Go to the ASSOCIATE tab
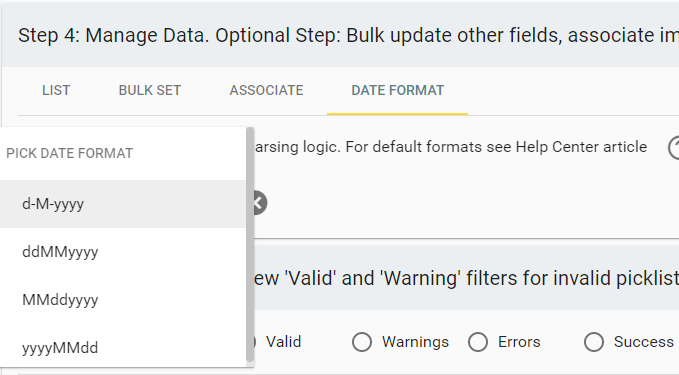This screenshot has height=375, width=679. pos(266,91)
